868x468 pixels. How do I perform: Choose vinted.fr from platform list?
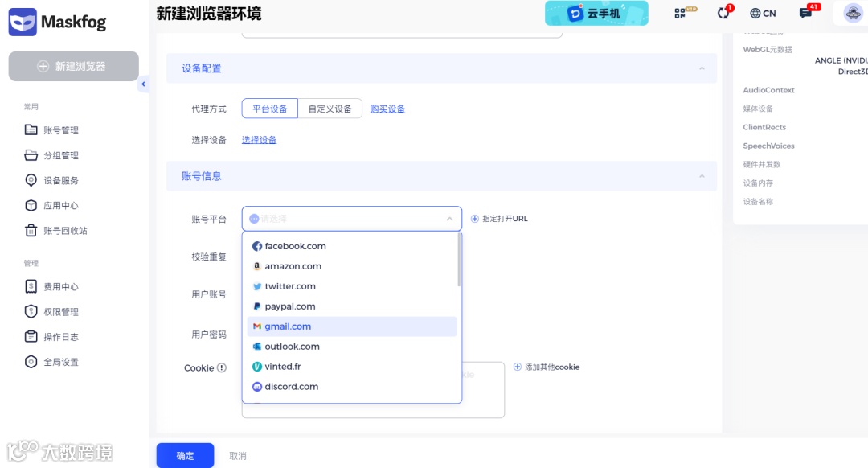coord(351,367)
